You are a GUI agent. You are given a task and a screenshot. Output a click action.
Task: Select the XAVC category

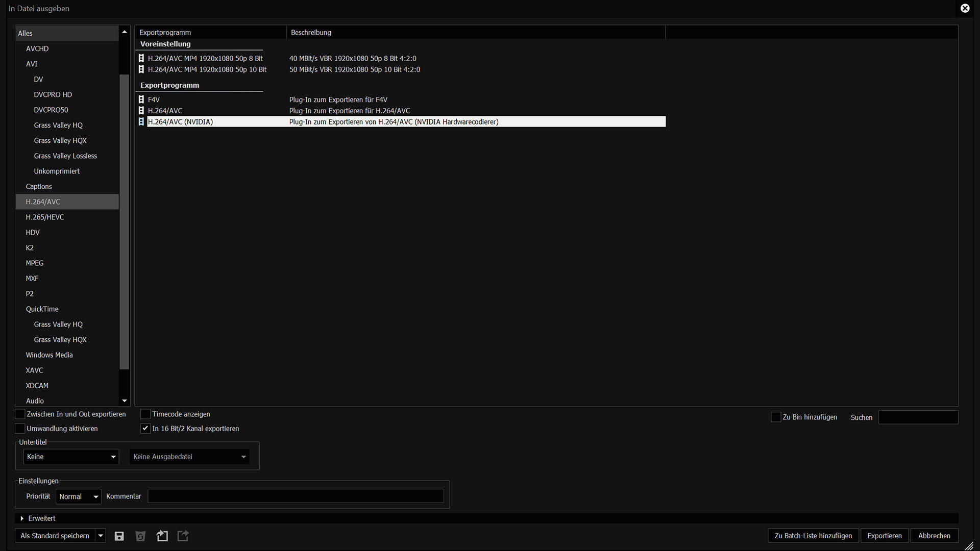pyautogui.click(x=35, y=370)
